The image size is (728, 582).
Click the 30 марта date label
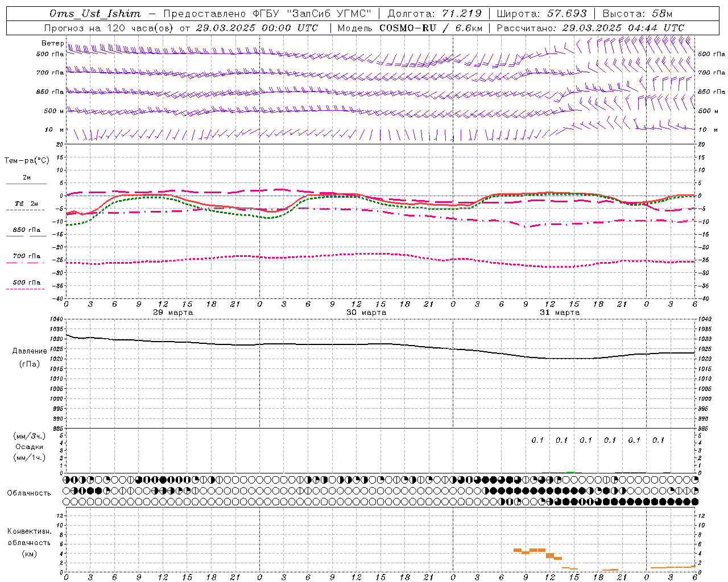tap(366, 313)
